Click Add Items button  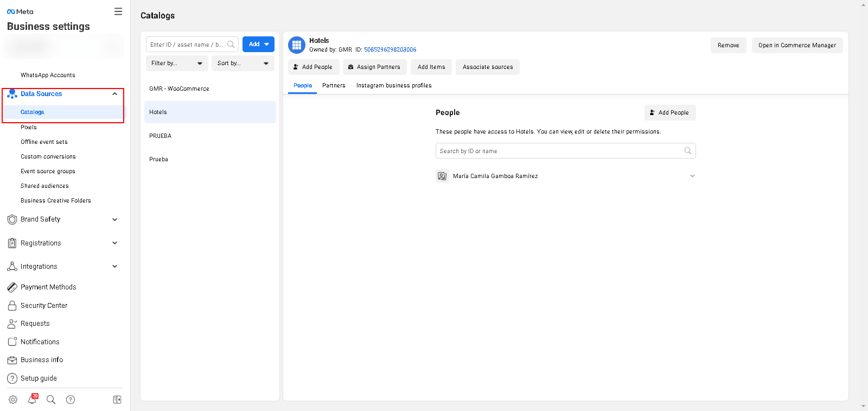pyautogui.click(x=431, y=67)
